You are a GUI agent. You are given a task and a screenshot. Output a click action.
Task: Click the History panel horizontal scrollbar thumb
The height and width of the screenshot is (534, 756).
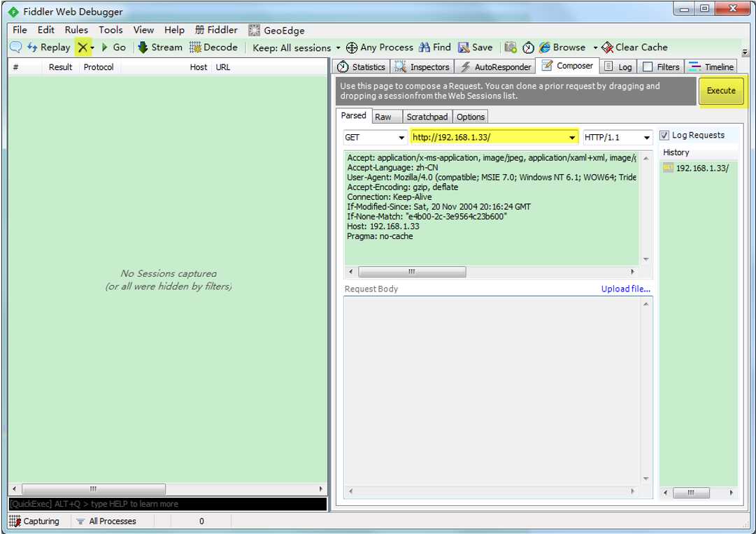[x=691, y=493]
